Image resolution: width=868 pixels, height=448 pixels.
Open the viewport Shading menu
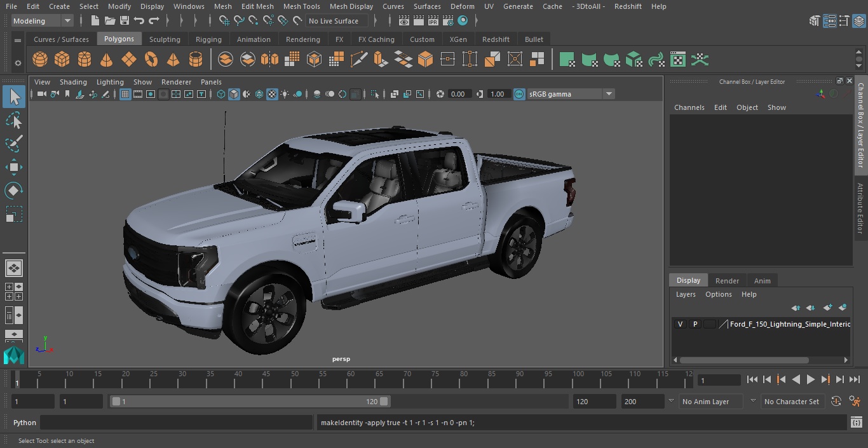coord(73,82)
